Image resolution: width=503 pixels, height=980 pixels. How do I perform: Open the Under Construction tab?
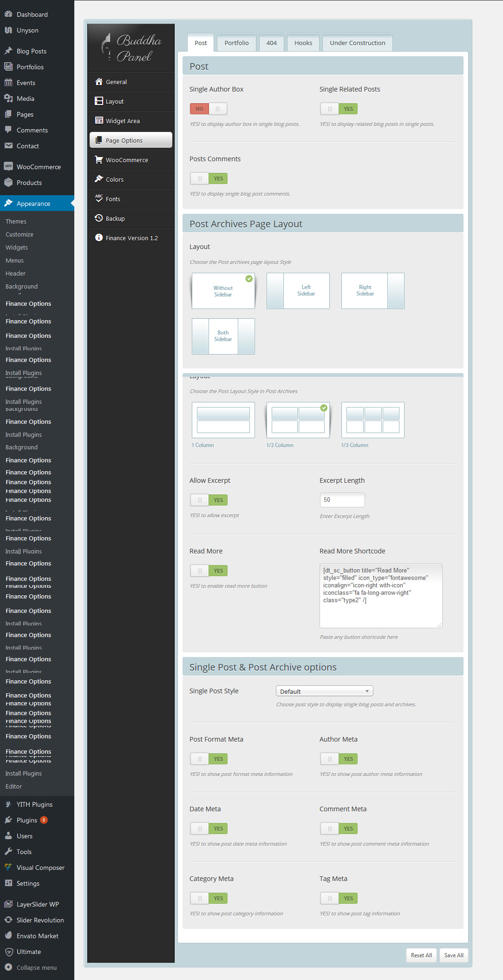pos(357,43)
